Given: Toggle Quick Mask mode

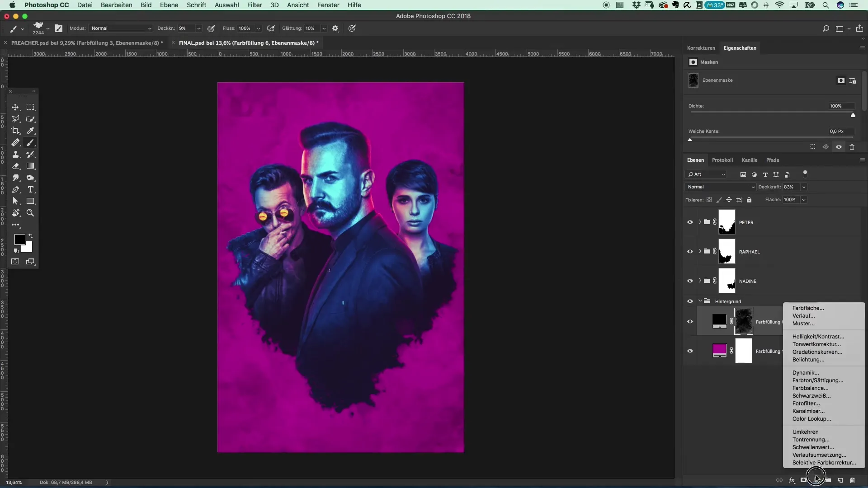Looking at the screenshot, I should [x=15, y=262].
